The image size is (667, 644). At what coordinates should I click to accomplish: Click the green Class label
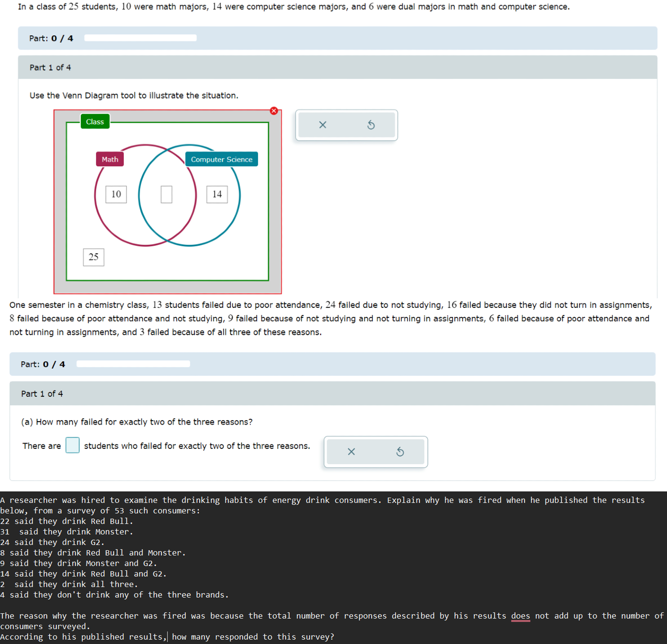[x=95, y=122]
